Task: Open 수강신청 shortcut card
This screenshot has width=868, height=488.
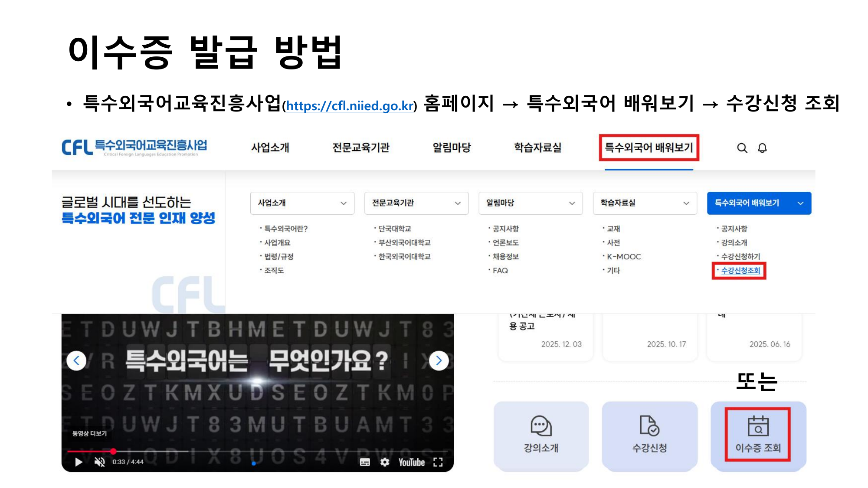Action: pyautogui.click(x=649, y=436)
